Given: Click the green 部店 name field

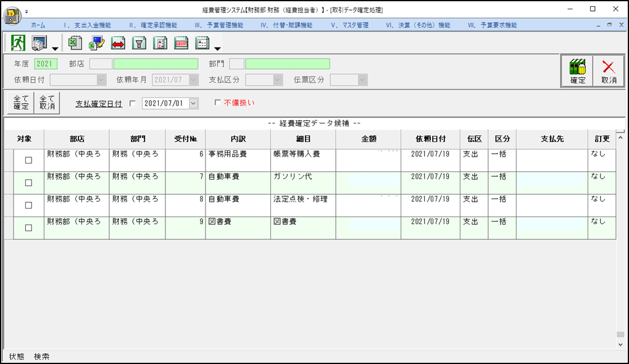Looking at the screenshot, I should pos(156,64).
